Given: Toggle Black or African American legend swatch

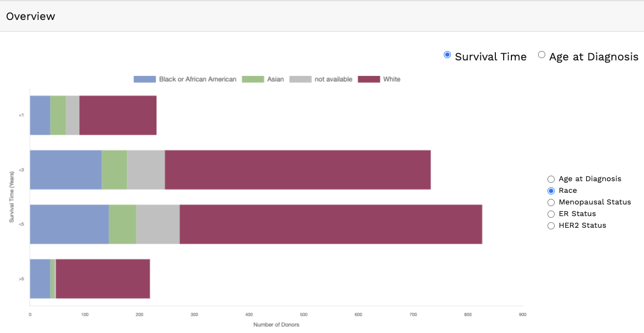Looking at the screenshot, I should click(144, 79).
